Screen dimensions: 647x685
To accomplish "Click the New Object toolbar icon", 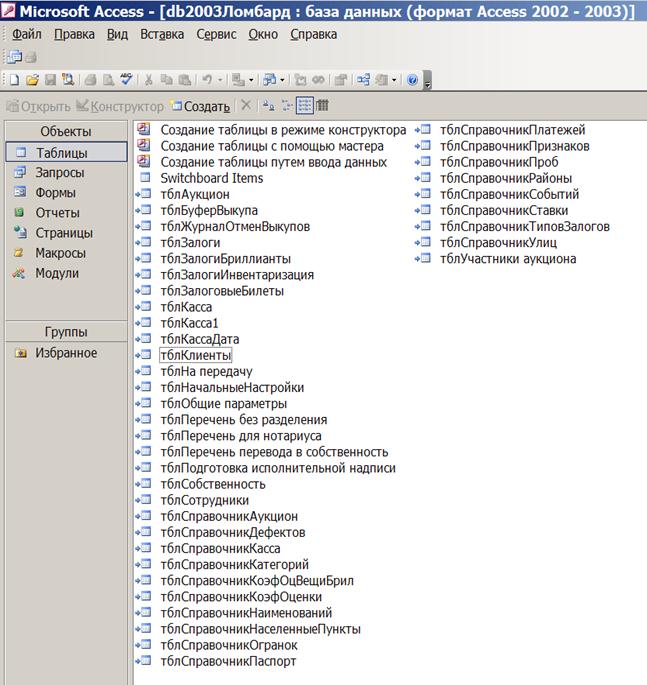I will coord(382,80).
